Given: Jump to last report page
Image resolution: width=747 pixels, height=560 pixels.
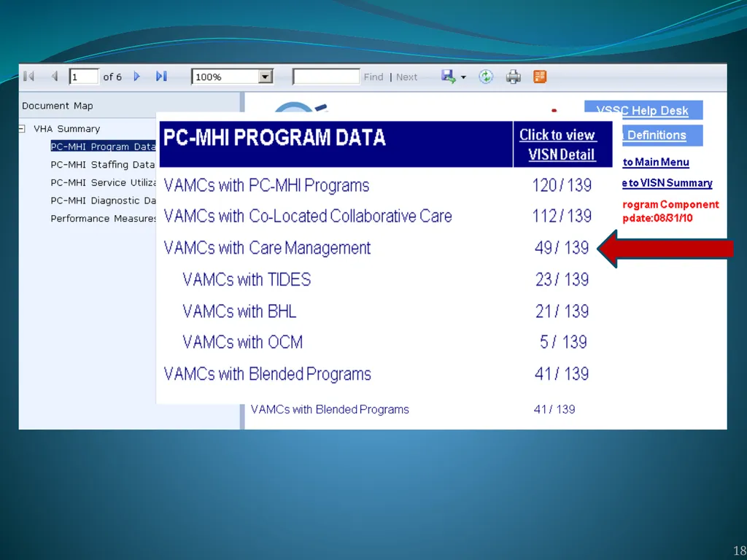Looking at the screenshot, I should [x=161, y=76].
